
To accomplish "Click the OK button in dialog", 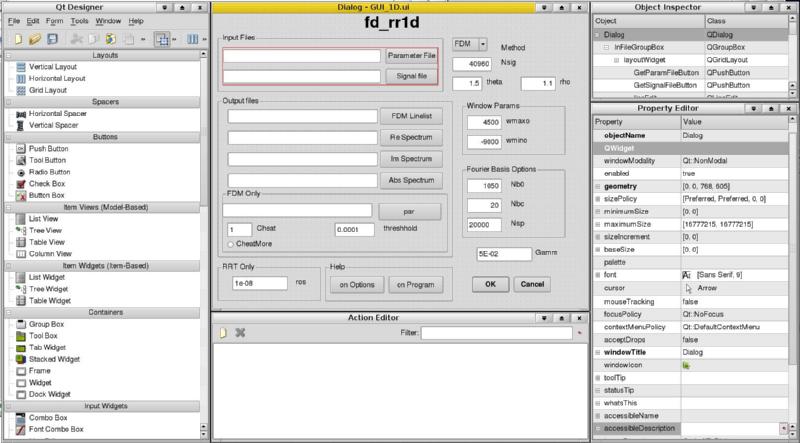I will click(x=490, y=284).
